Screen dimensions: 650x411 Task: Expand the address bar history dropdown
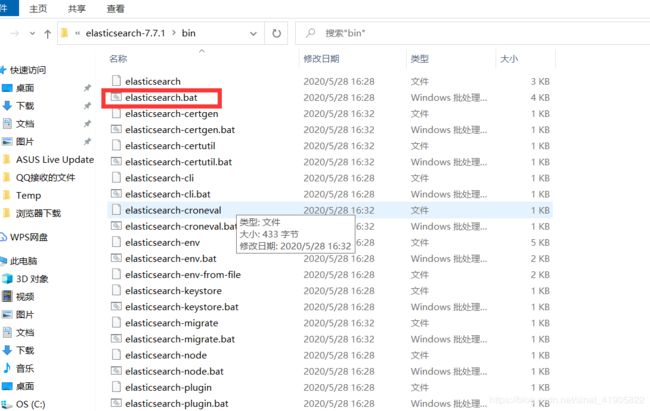pyautogui.click(x=253, y=34)
